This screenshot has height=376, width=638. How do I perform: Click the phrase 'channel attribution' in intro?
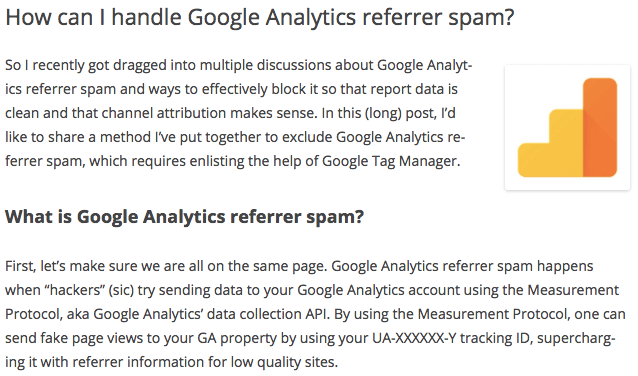click(x=164, y=113)
